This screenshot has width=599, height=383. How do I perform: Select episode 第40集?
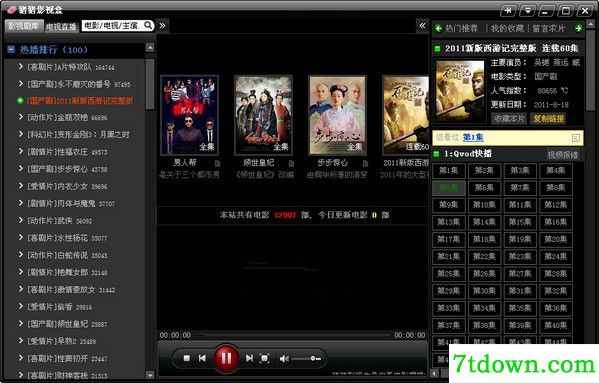555,325
